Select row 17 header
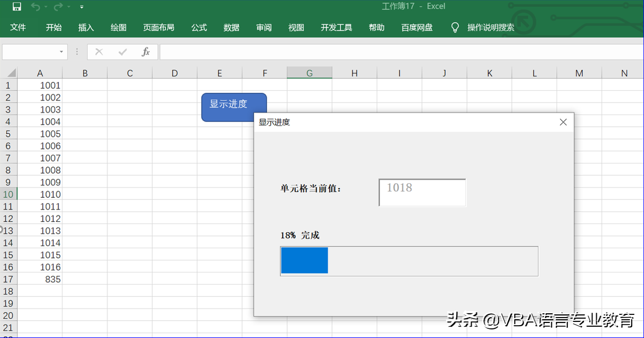The width and height of the screenshot is (644, 338). (9, 279)
